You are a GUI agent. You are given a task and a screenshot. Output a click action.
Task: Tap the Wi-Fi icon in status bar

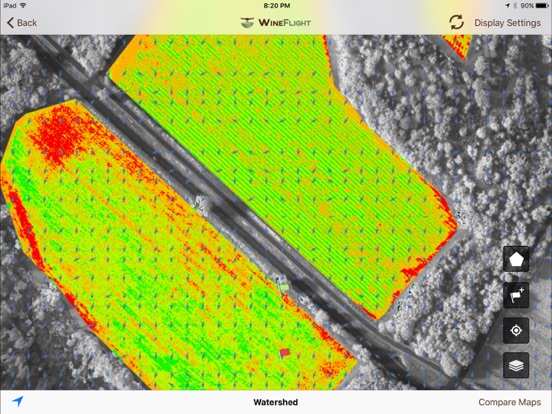coord(23,5)
